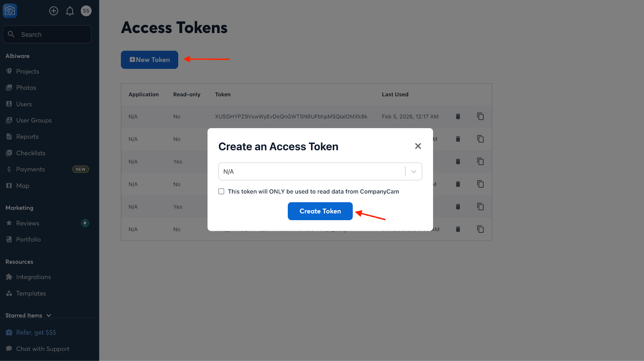Image resolution: width=644 pixels, height=361 pixels.
Task: Open the N/A application dropdown
Action: [x=312, y=171]
